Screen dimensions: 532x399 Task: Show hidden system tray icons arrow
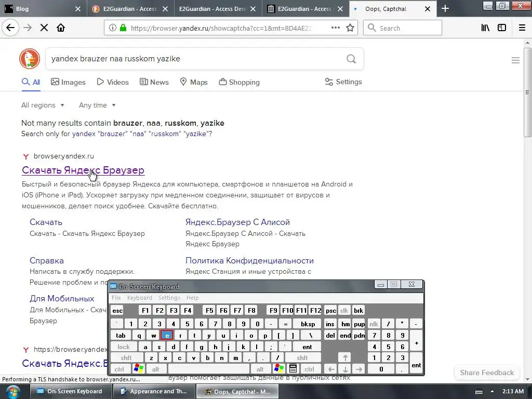tap(492, 391)
